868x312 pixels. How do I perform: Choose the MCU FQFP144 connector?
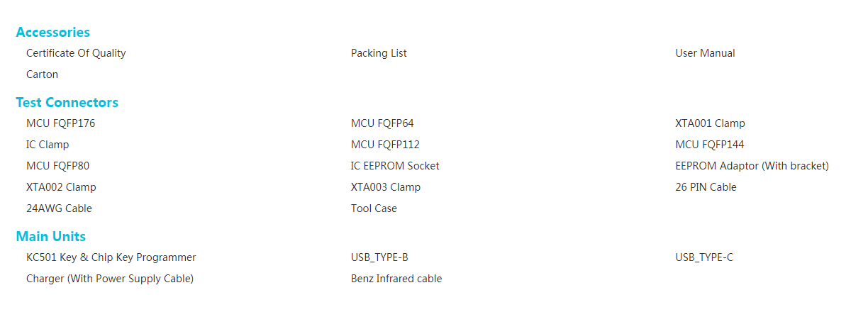point(710,145)
